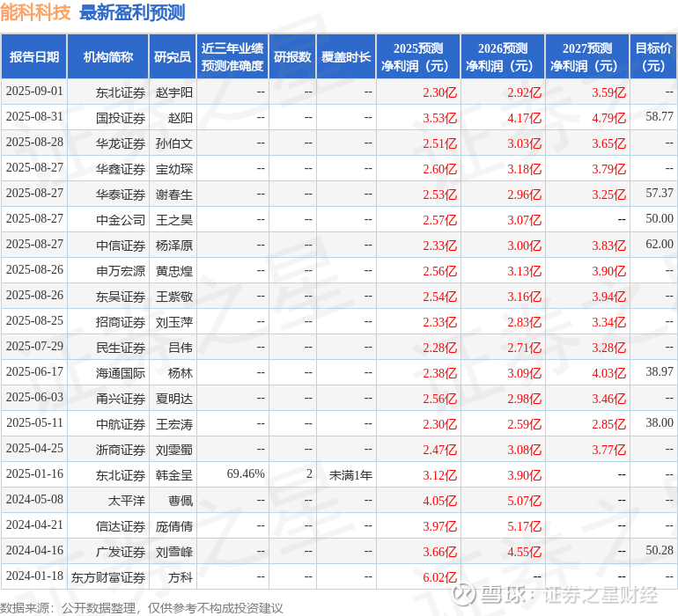The image size is (678, 616).
Task: Click coverage duration 未满1年
Action: (x=350, y=475)
